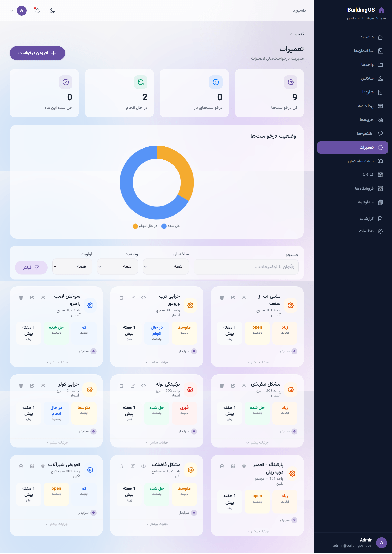
Task: Expand جزئیات بیشتر on مشکل آبگرمکن
Action: tap(257, 443)
